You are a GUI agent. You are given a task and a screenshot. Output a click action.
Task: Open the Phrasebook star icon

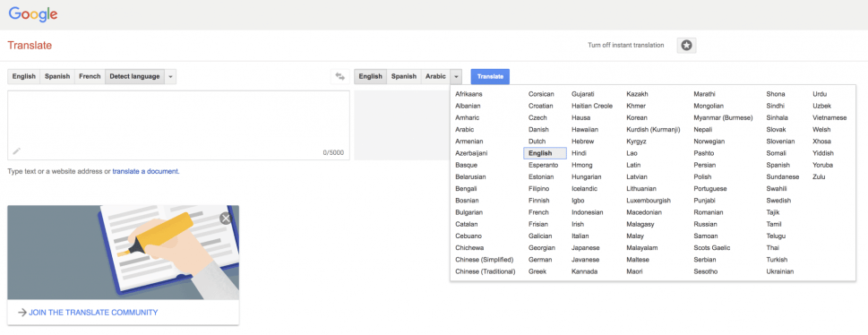[686, 46]
